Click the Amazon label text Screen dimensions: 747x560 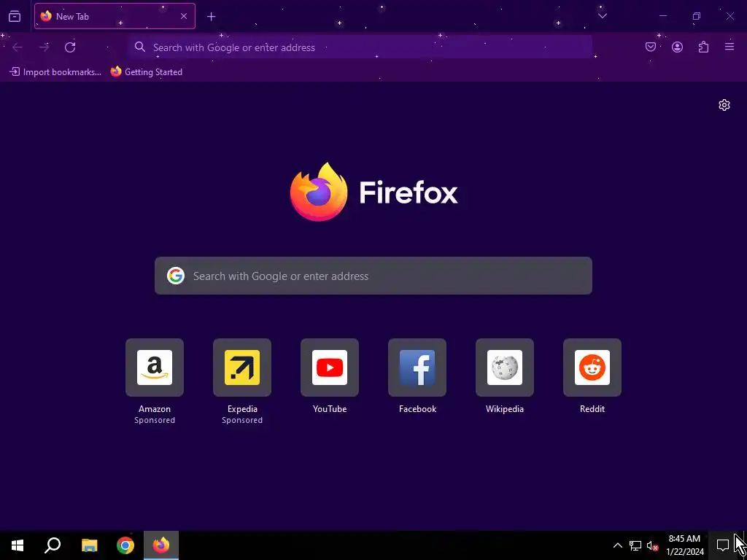click(x=155, y=409)
